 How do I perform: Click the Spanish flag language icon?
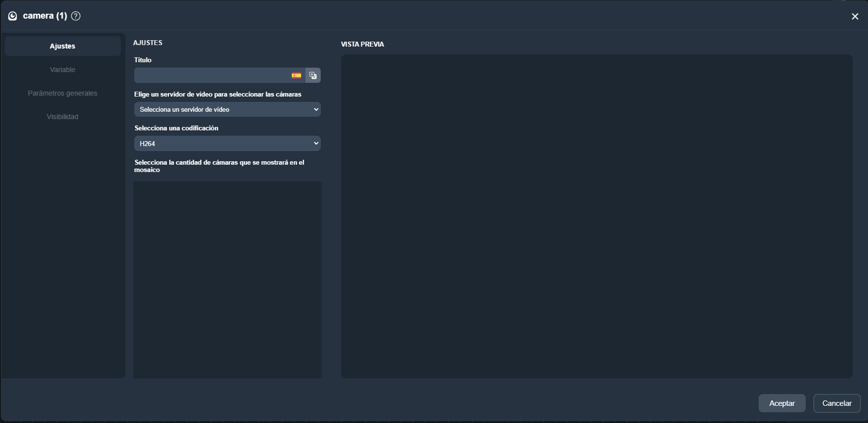(296, 75)
